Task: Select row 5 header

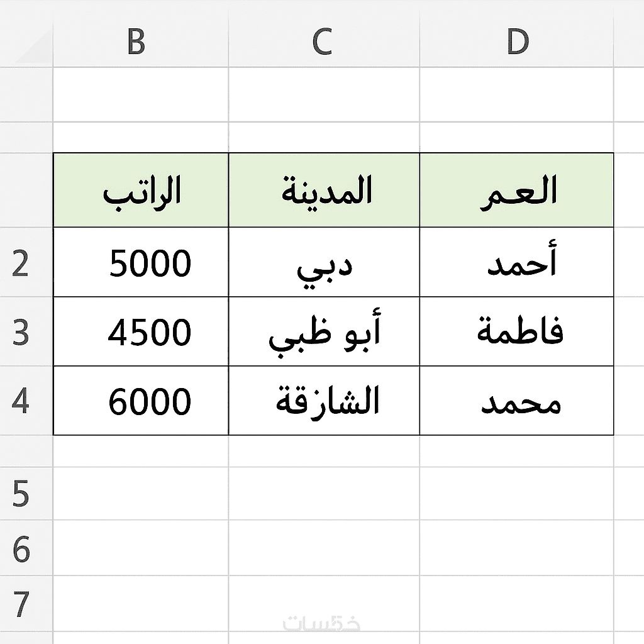Action: coord(21,494)
